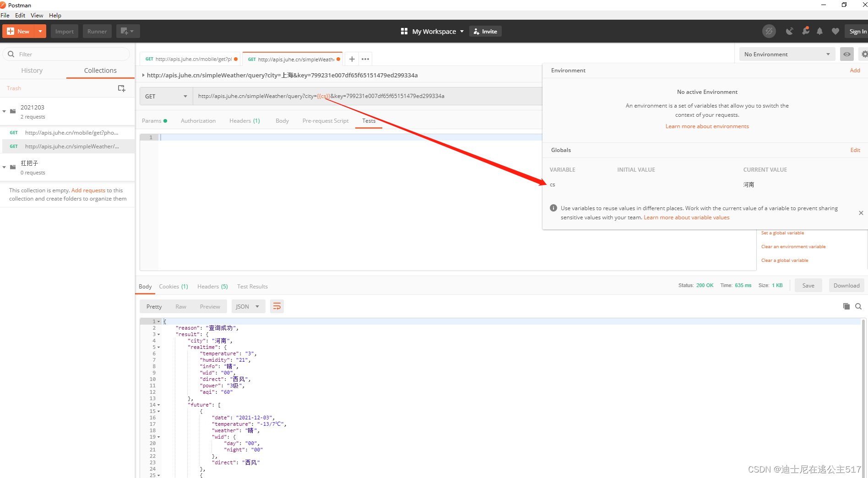The width and height of the screenshot is (868, 478).
Task: Click Clear a global variable snippet
Action: click(785, 261)
